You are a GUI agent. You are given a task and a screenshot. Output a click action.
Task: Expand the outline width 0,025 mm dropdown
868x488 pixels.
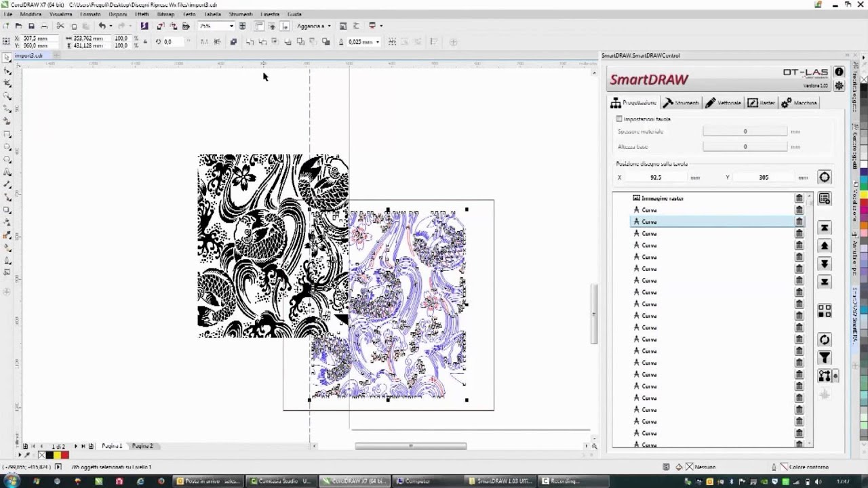click(377, 42)
